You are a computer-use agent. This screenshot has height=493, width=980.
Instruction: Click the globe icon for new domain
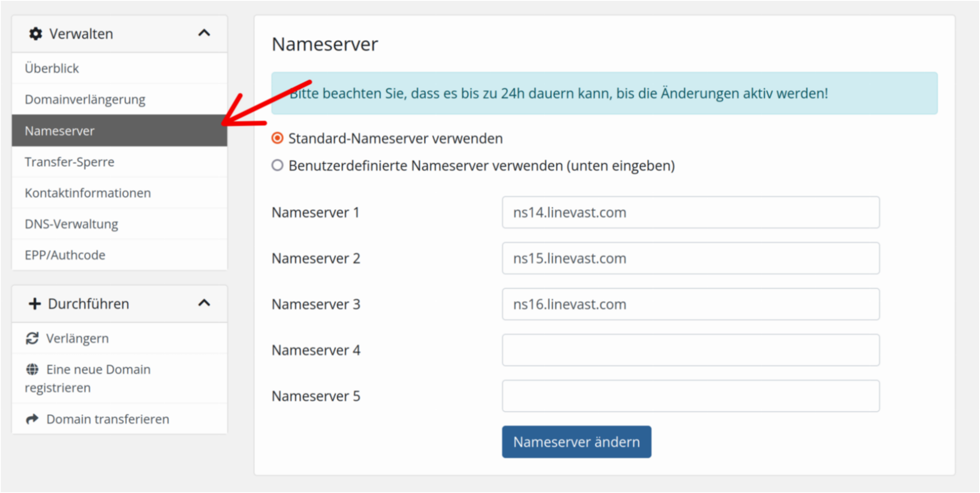tap(32, 369)
